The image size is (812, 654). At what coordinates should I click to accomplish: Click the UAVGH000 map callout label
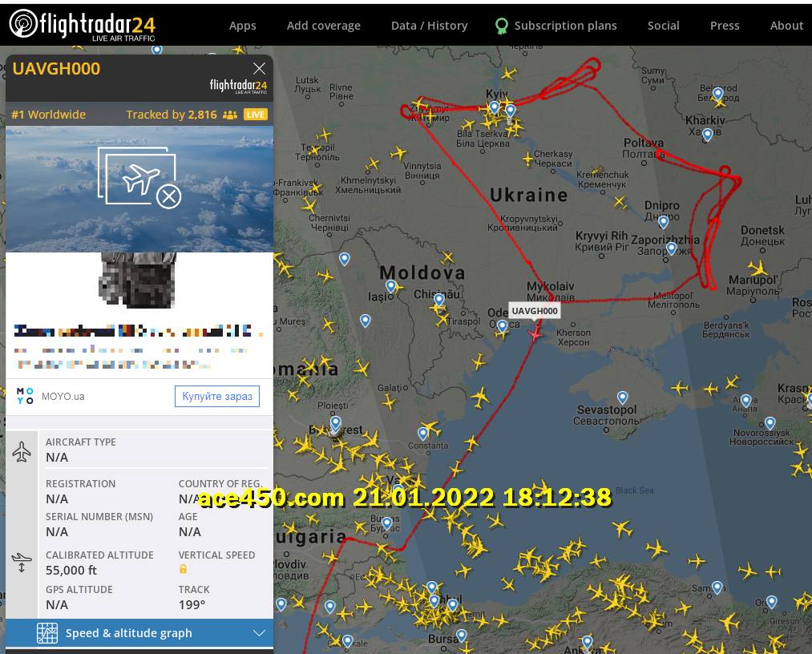(x=535, y=311)
